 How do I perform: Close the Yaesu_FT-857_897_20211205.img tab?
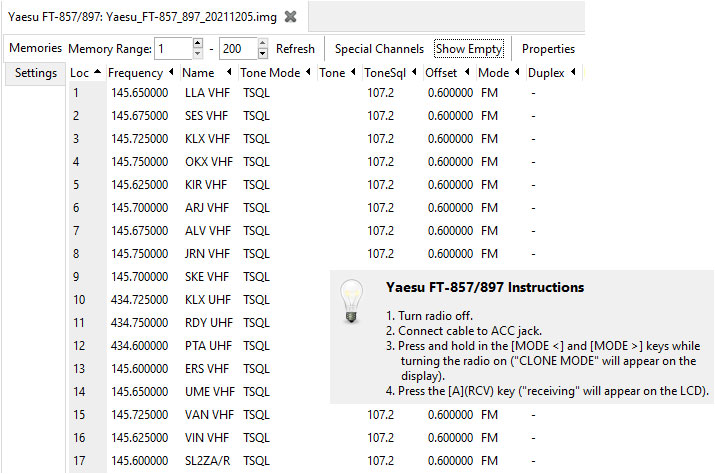pyautogui.click(x=290, y=17)
